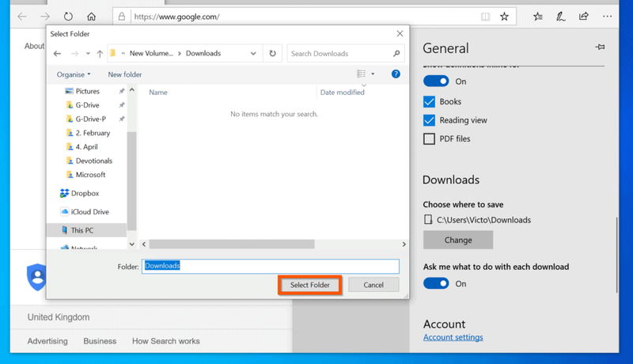Click the change view layout icon

pyautogui.click(x=362, y=74)
